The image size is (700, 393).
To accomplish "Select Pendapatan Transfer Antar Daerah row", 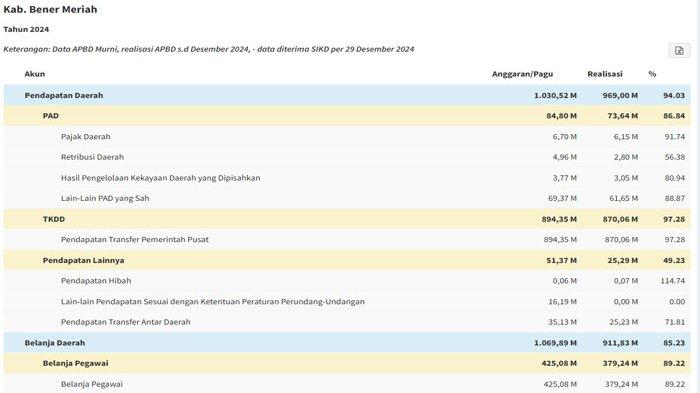I will [x=347, y=322].
